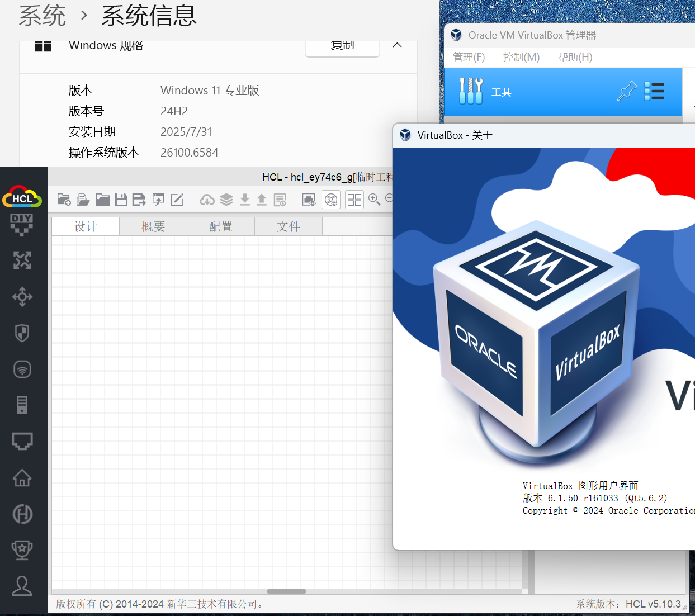Image resolution: width=695 pixels, height=616 pixels.
Task: Click the trophy icon in HCL sidebar
Action: click(22, 551)
